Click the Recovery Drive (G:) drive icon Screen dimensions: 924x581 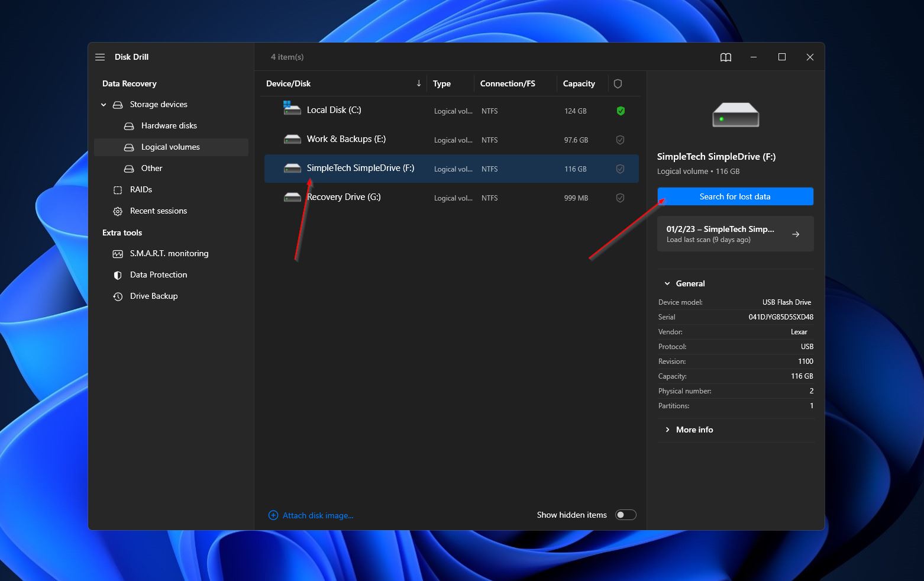point(292,197)
